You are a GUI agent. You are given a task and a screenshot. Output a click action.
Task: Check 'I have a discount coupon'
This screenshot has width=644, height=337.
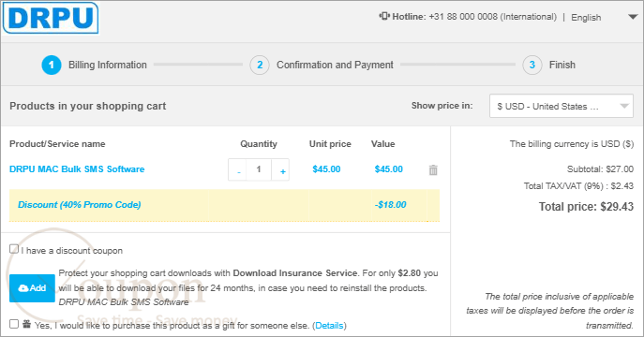coord(14,249)
